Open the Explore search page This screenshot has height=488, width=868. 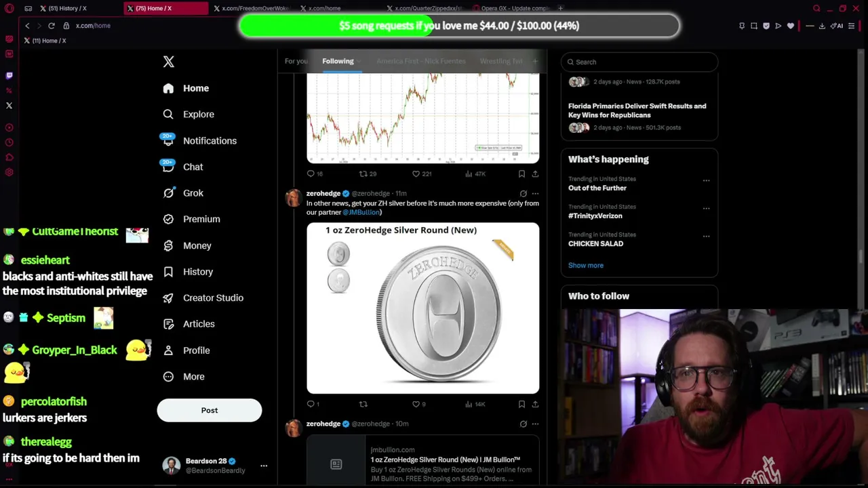tap(189, 115)
